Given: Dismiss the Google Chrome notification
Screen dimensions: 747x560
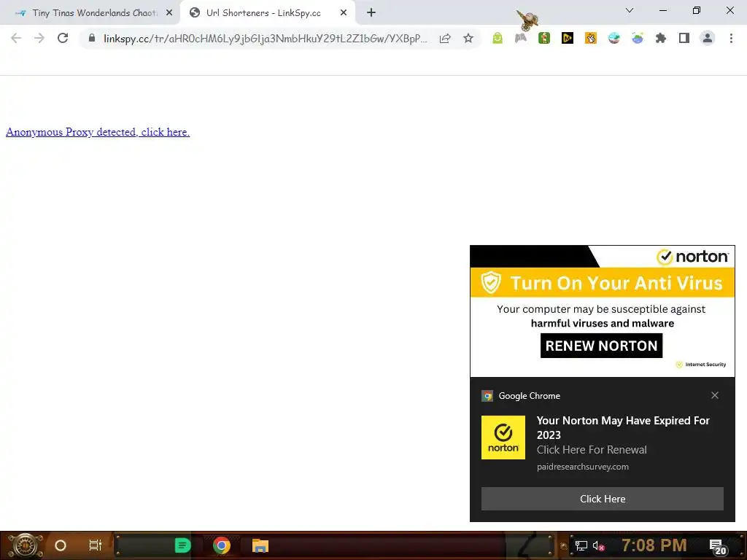Looking at the screenshot, I should (x=715, y=395).
